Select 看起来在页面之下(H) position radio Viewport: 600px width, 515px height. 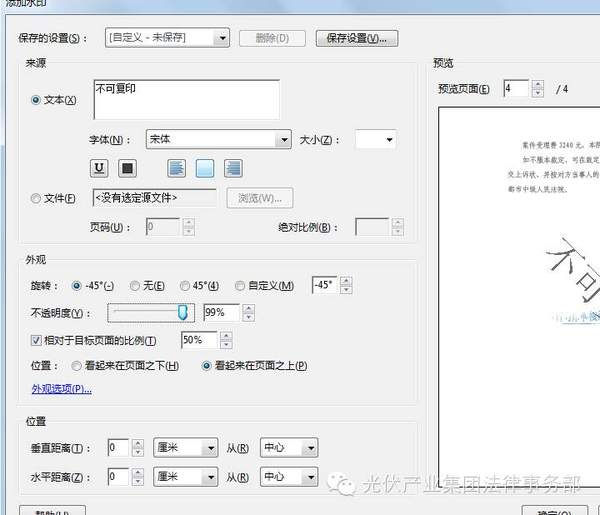click(x=77, y=366)
